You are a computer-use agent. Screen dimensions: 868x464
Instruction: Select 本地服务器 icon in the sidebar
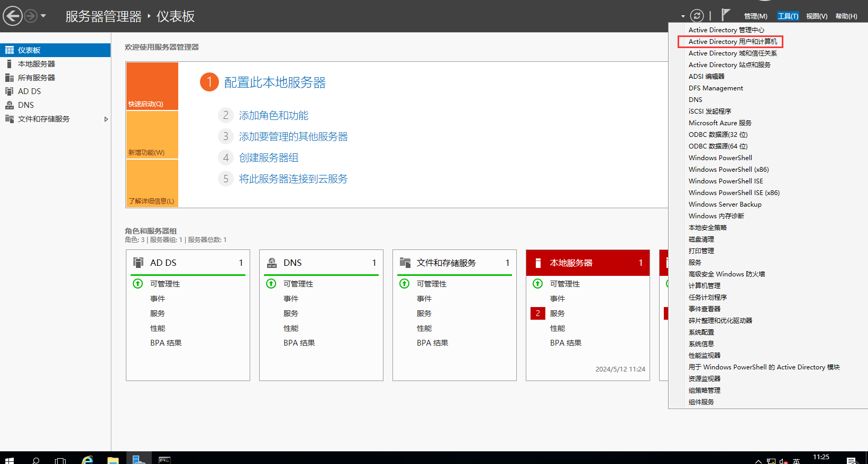coord(10,64)
